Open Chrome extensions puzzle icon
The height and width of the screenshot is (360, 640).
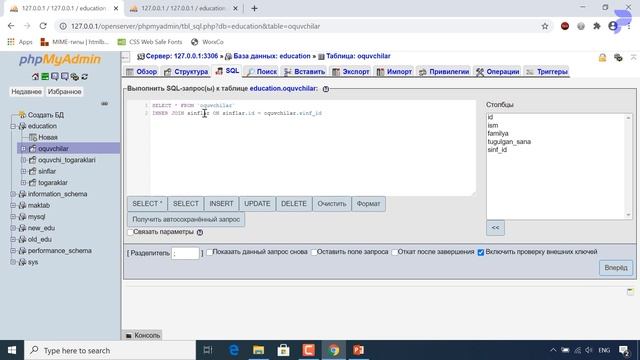[x=597, y=26]
